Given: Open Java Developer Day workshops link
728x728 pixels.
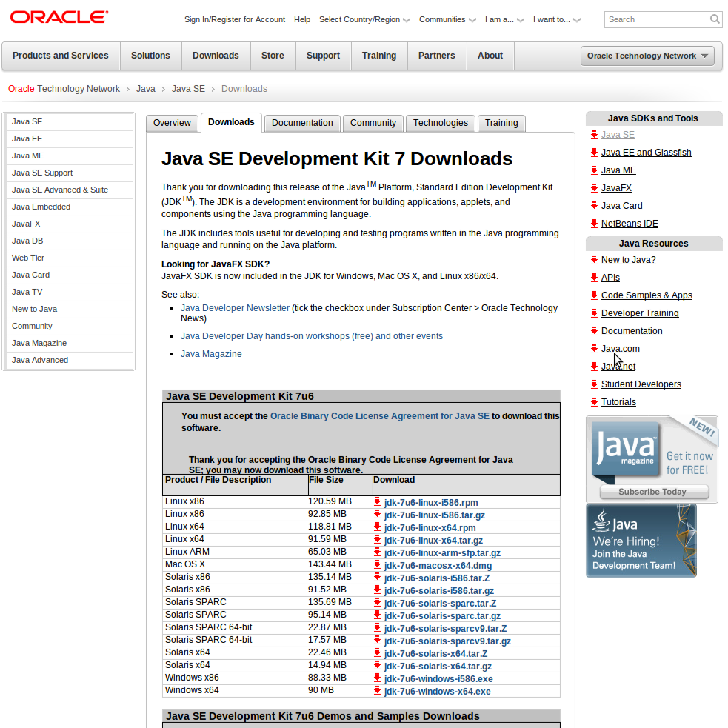Looking at the screenshot, I should 312,336.
